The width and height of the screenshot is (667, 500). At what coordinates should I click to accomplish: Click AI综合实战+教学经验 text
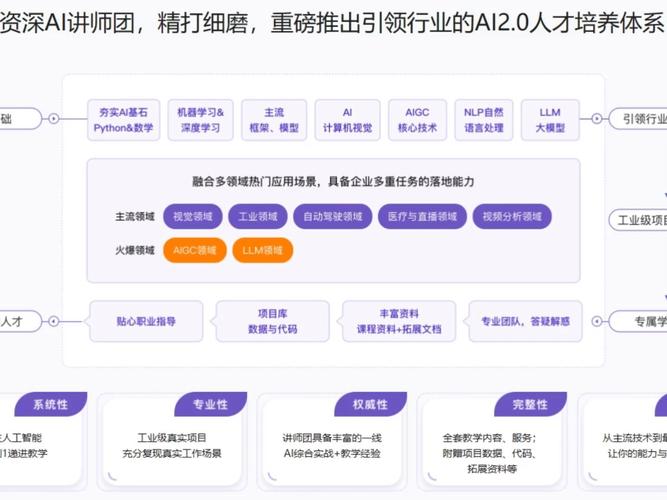coord(332,453)
